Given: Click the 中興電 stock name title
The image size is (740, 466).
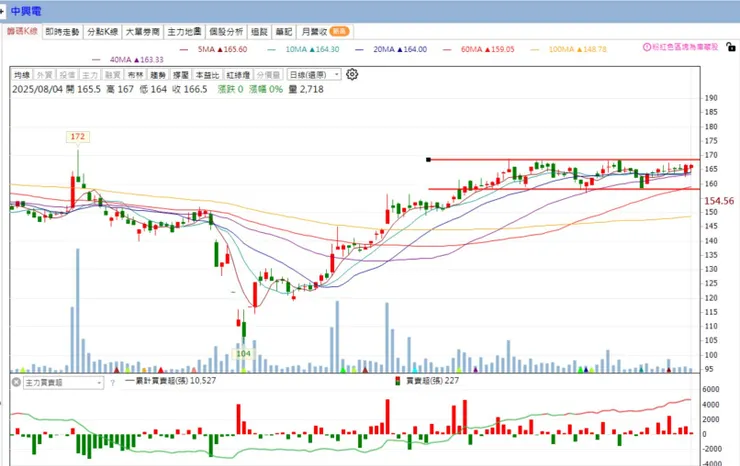Looking at the screenshot, I should coord(26,11).
